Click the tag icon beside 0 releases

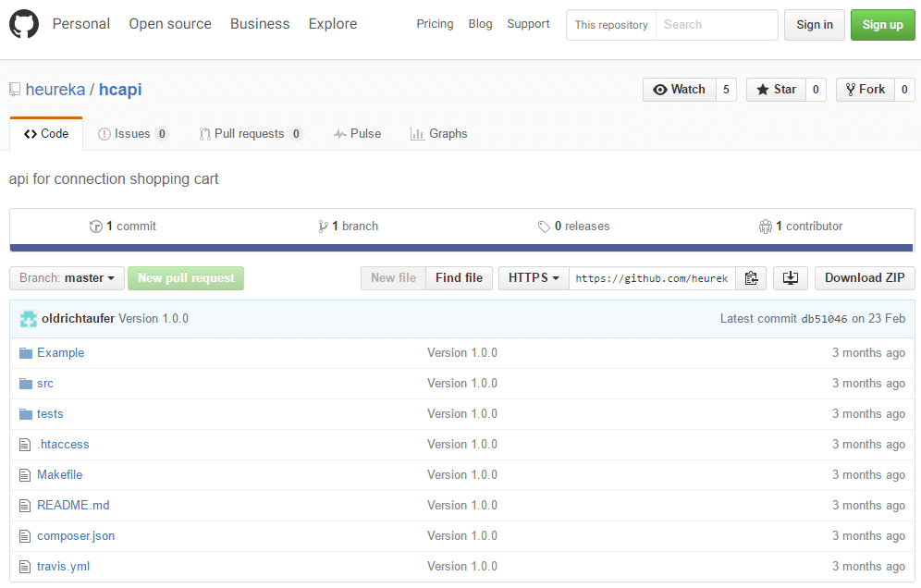point(544,227)
